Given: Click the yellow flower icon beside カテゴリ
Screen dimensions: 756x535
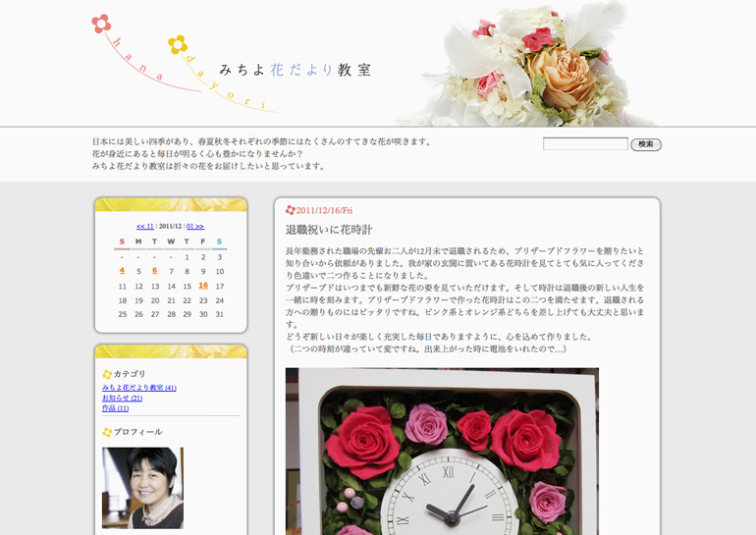Looking at the screenshot, I should pos(107,374).
